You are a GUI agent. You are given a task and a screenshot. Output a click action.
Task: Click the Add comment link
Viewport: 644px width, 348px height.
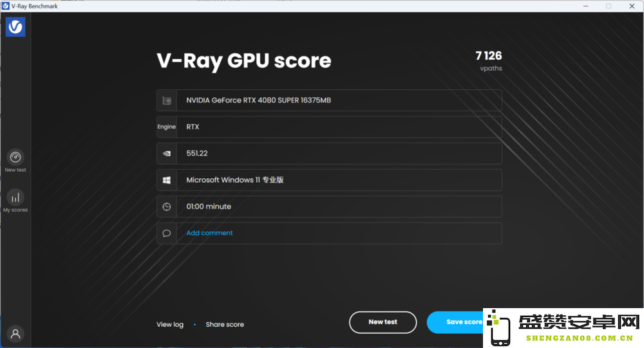point(209,233)
